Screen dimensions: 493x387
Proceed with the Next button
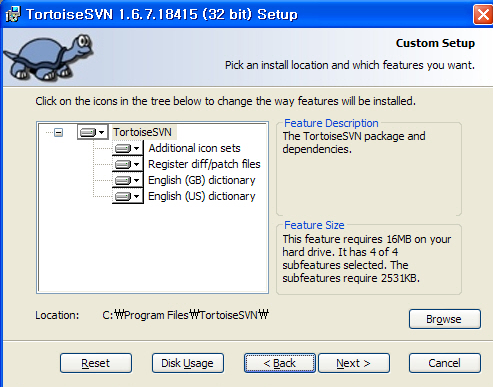[x=354, y=363]
